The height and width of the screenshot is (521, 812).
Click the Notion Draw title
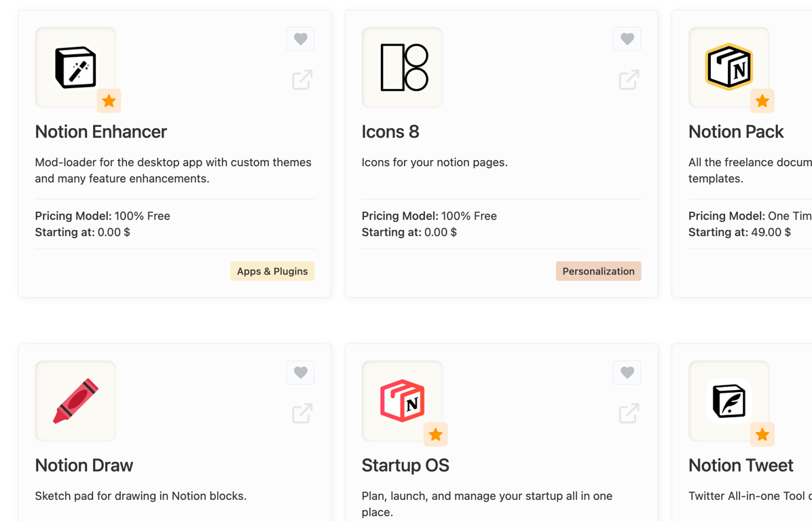[x=84, y=465]
